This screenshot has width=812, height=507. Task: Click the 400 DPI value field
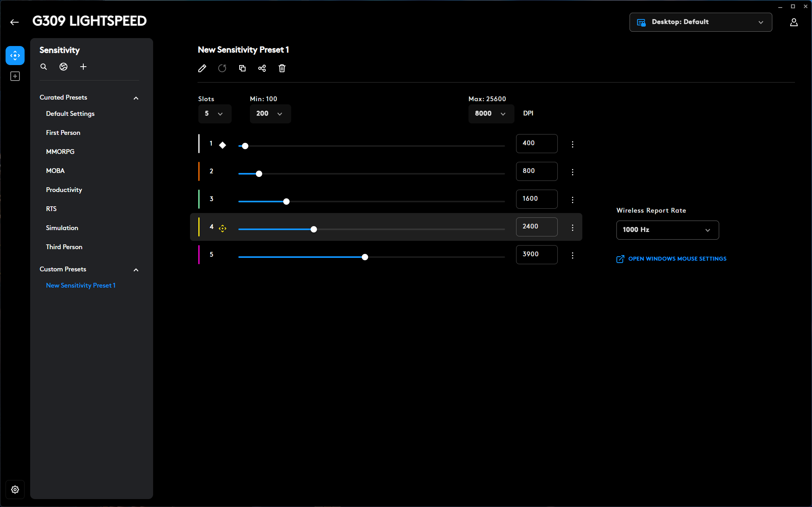[537, 144]
